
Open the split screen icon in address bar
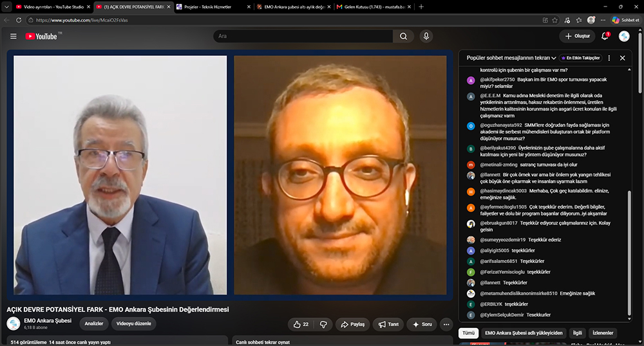pyautogui.click(x=545, y=20)
